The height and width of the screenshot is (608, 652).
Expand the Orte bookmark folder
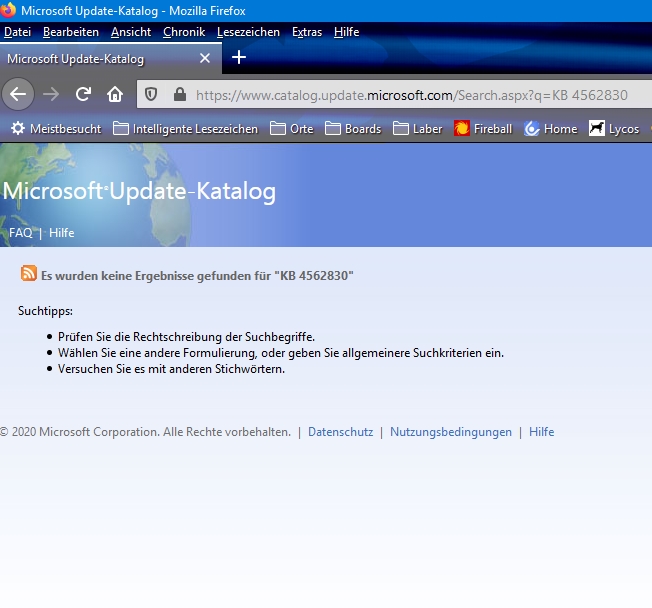click(291, 129)
